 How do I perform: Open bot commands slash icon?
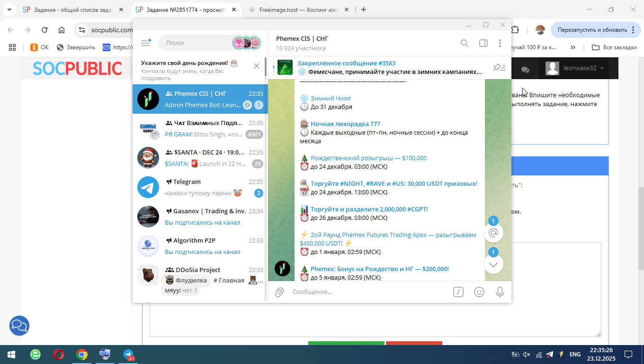click(x=458, y=292)
